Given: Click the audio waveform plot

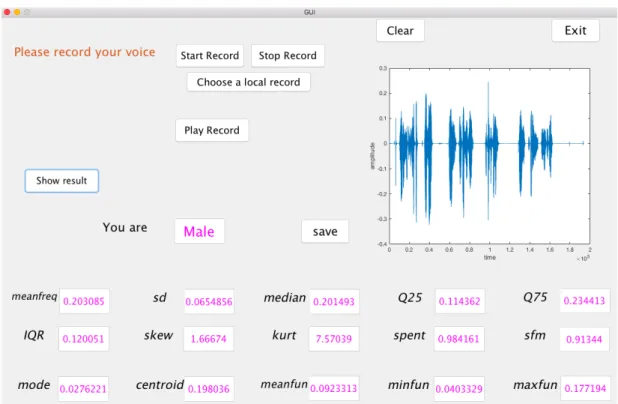Looking at the screenshot, I should coord(490,156).
